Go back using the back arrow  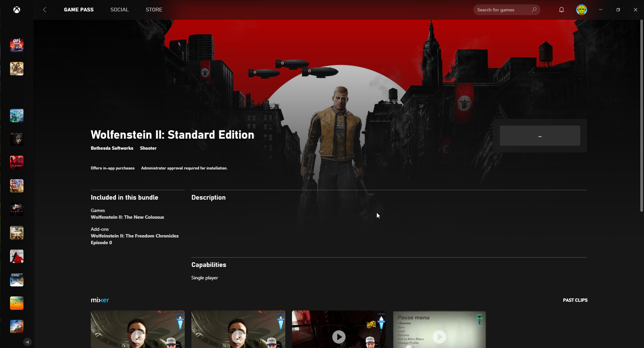pyautogui.click(x=45, y=10)
